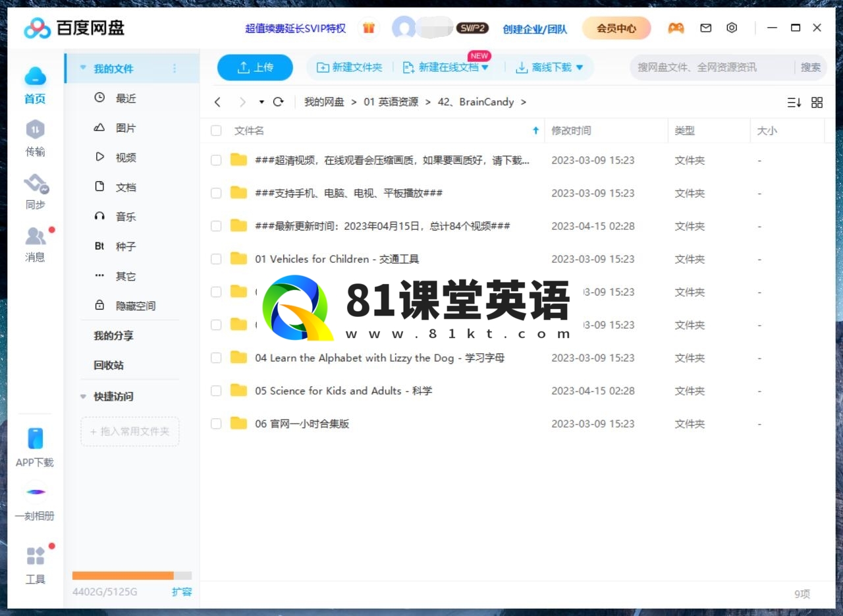This screenshot has height=616, width=843.
Task: Check the box for ###超清视频 folder
Action: 216,160
